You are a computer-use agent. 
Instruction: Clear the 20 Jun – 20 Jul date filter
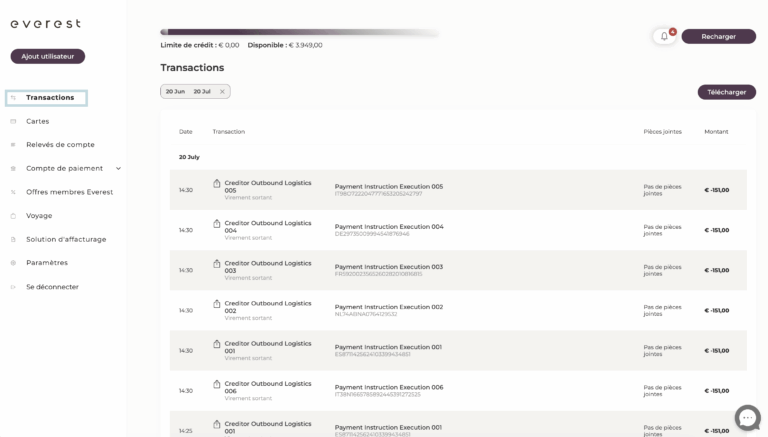[x=222, y=92]
